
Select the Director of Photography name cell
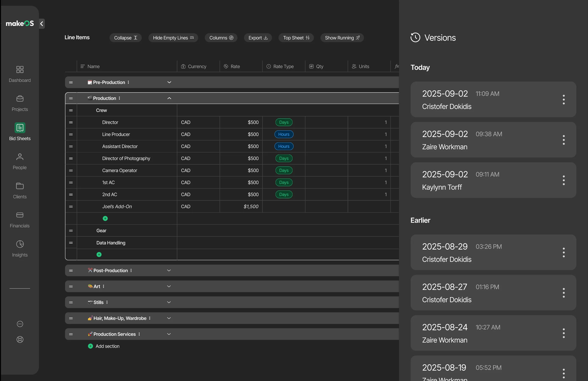click(127, 158)
